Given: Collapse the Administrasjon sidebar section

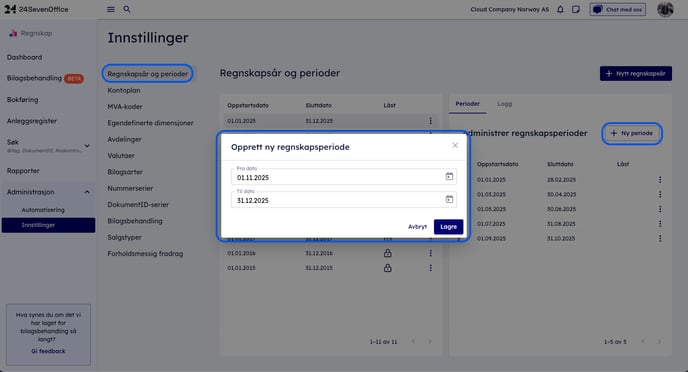Looking at the screenshot, I should pyautogui.click(x=87, y=192).
